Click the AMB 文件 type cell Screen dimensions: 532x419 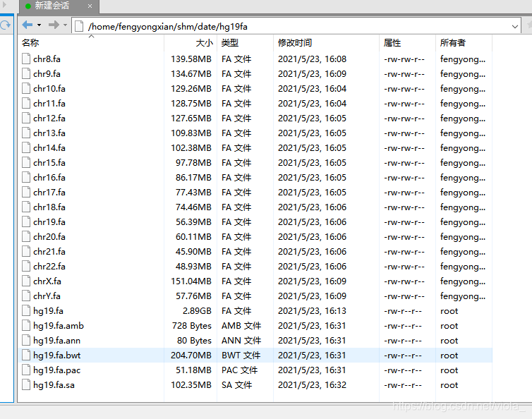(x=241, y=326)
